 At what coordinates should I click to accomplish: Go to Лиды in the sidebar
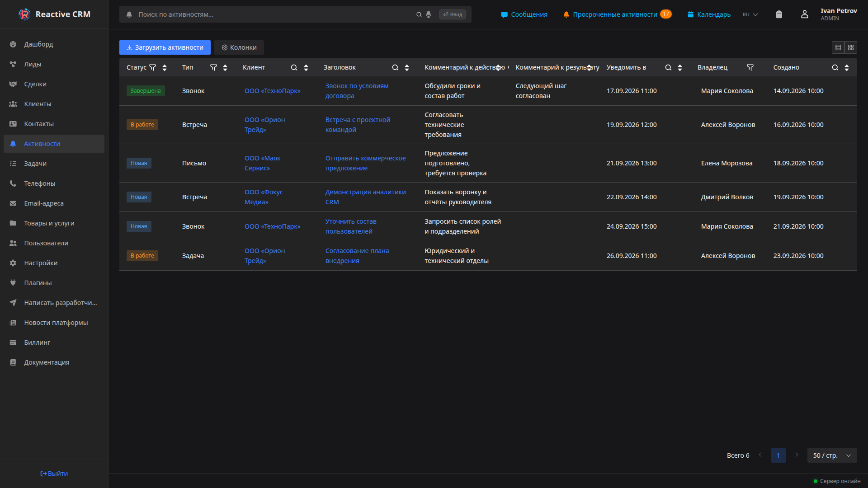54,64
